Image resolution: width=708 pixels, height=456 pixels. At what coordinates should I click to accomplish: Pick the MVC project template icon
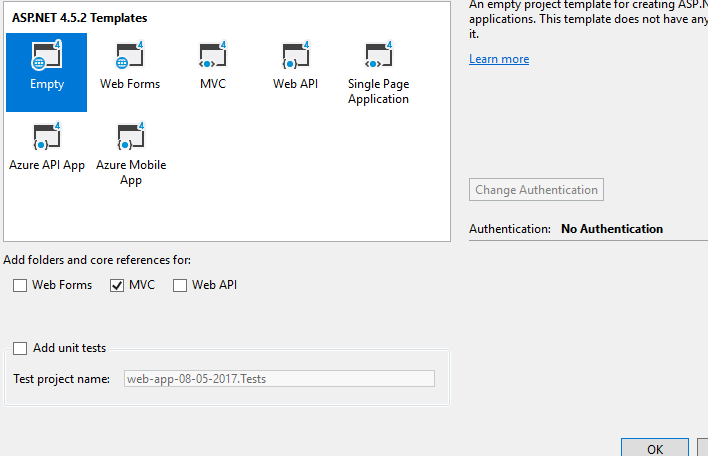[x=213, y=55]
